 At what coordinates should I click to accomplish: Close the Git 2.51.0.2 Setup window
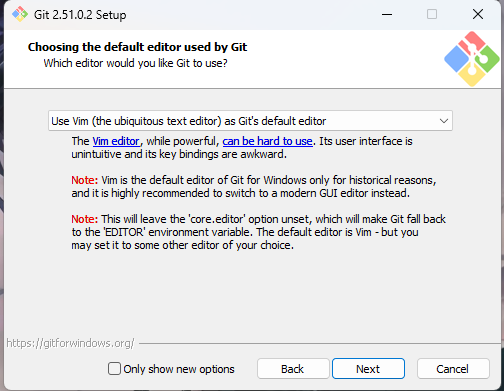(478, 14)
